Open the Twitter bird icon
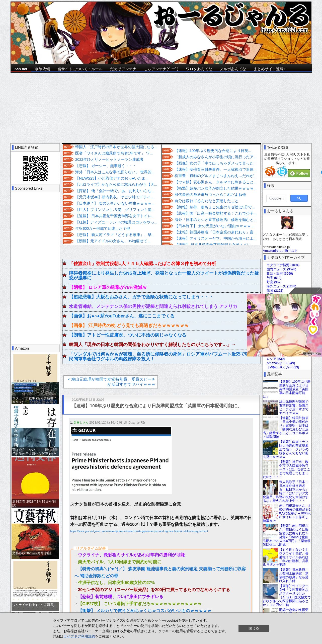The width and height of the screenshot is (322, 644). coord(282,171)
